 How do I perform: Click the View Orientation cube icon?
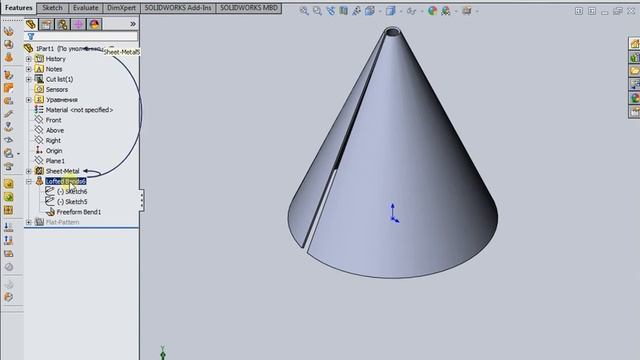370,11
